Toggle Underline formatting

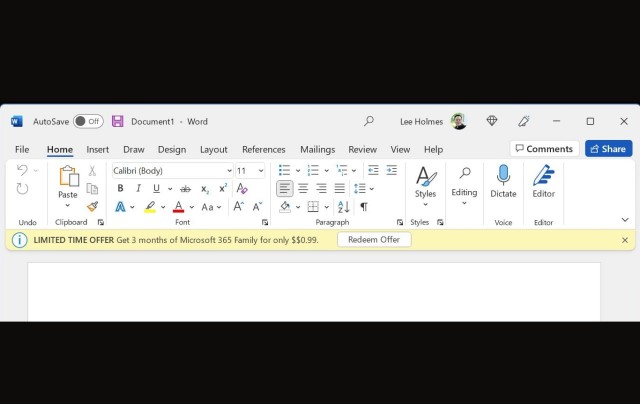(156, 189)
